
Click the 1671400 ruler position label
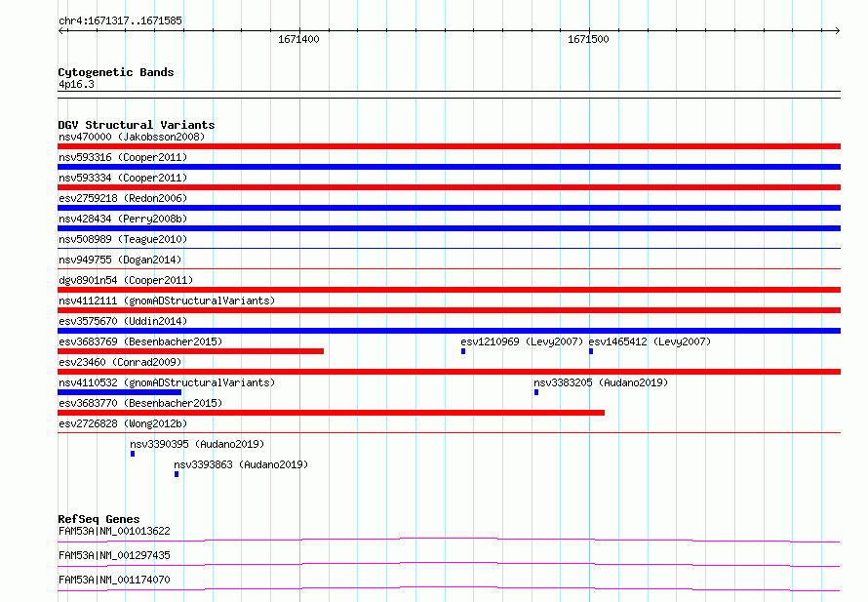coord(299,39)
